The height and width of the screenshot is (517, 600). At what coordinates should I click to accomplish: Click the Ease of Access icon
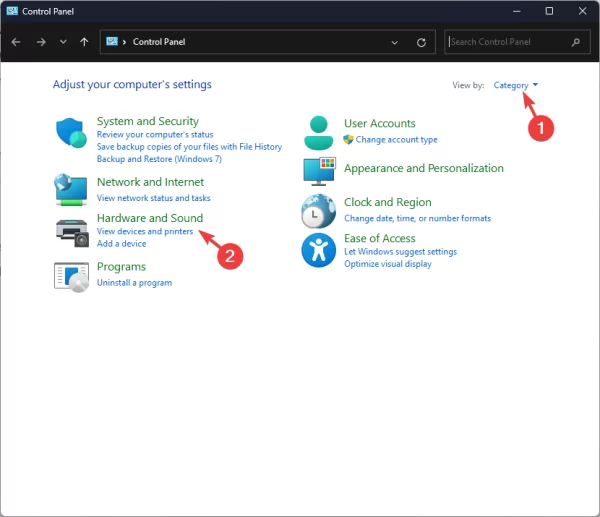tap(318, 250)
